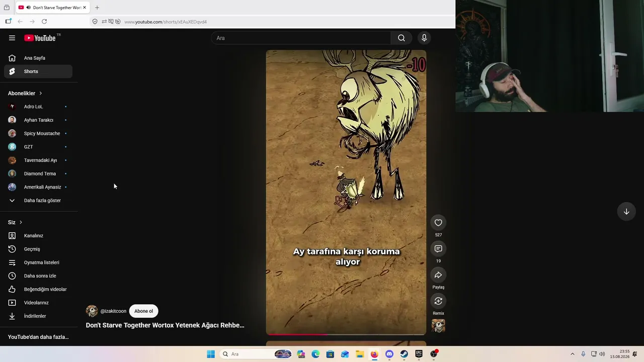Open the Ayhan Tarakcı subscription
644x362 pixels.
point(38,120)
